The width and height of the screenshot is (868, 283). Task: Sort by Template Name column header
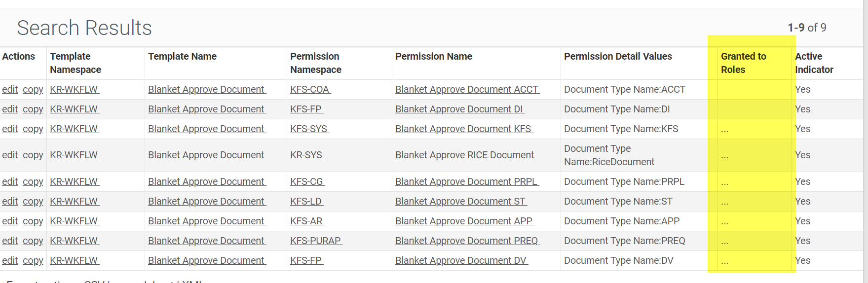click(182, 56)
